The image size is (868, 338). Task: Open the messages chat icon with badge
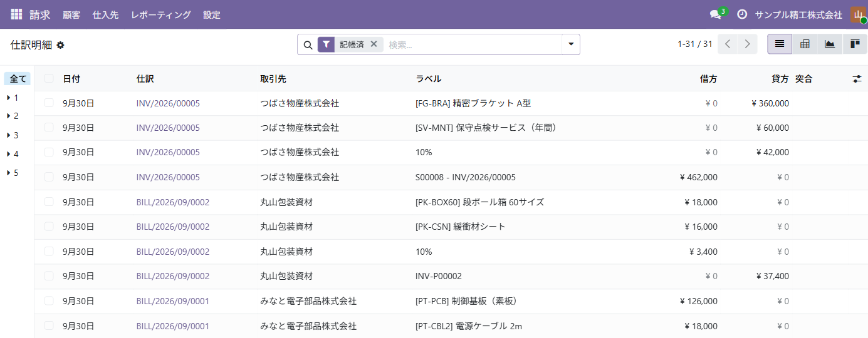point(715,14)
